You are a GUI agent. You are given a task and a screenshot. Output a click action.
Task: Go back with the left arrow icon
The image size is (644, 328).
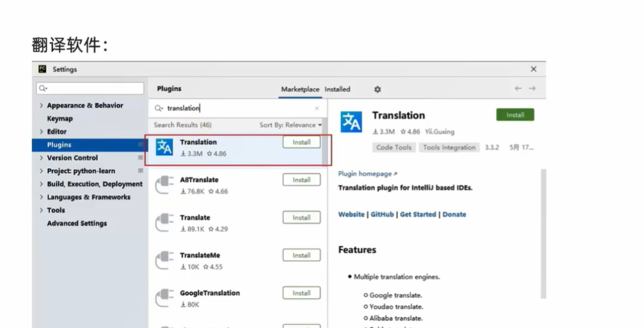[x=518, y=88]
